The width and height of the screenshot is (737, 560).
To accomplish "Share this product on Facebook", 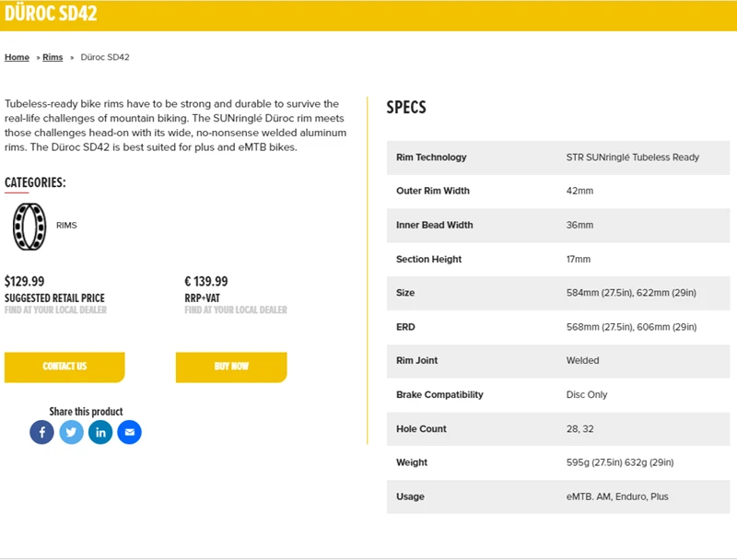I will (42, 432).
